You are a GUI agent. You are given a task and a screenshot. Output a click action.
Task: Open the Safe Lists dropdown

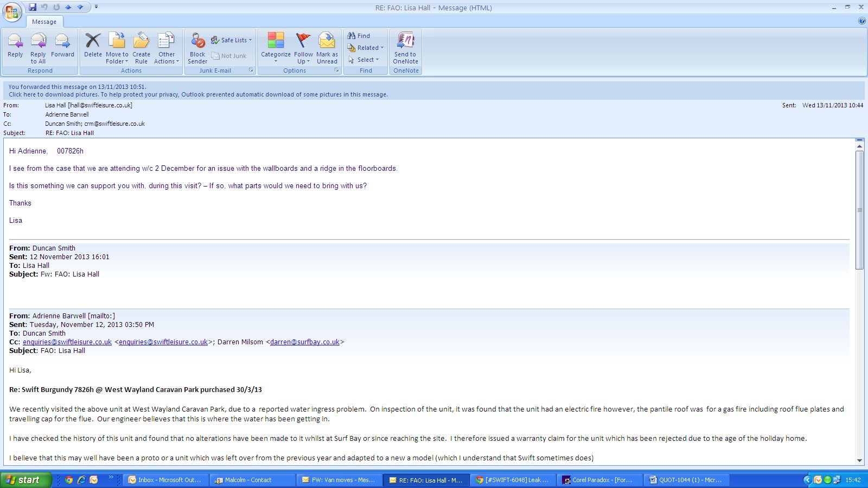tap(232, 40)
